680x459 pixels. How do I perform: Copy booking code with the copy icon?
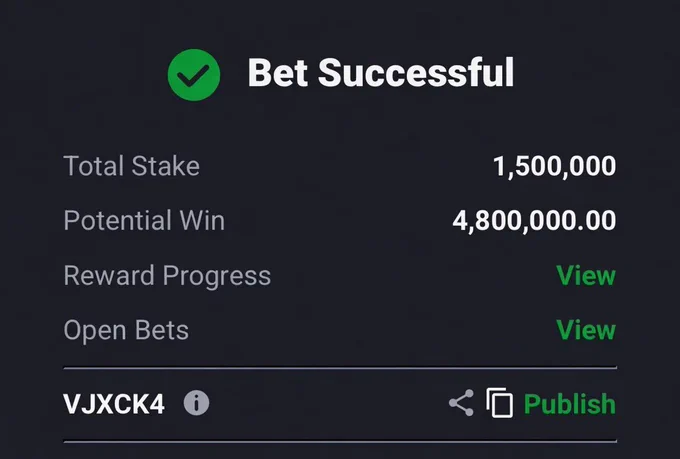tap(500, 403)
